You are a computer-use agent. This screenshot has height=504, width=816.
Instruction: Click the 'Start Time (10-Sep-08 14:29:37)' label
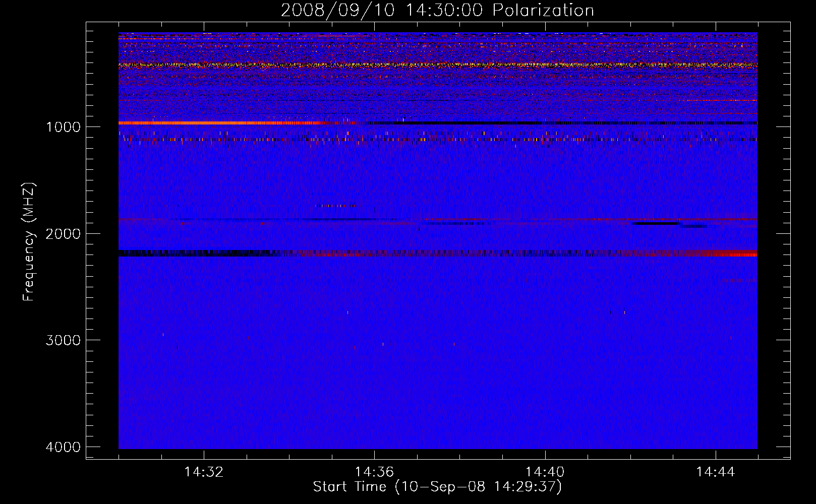pos(437,487)
